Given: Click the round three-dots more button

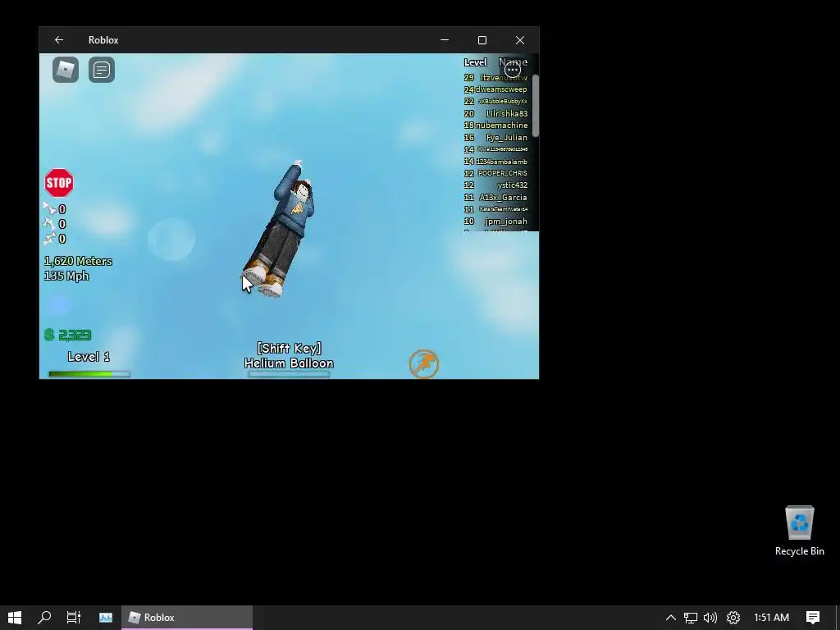Looking at the screenshot, I should point(513,69).
